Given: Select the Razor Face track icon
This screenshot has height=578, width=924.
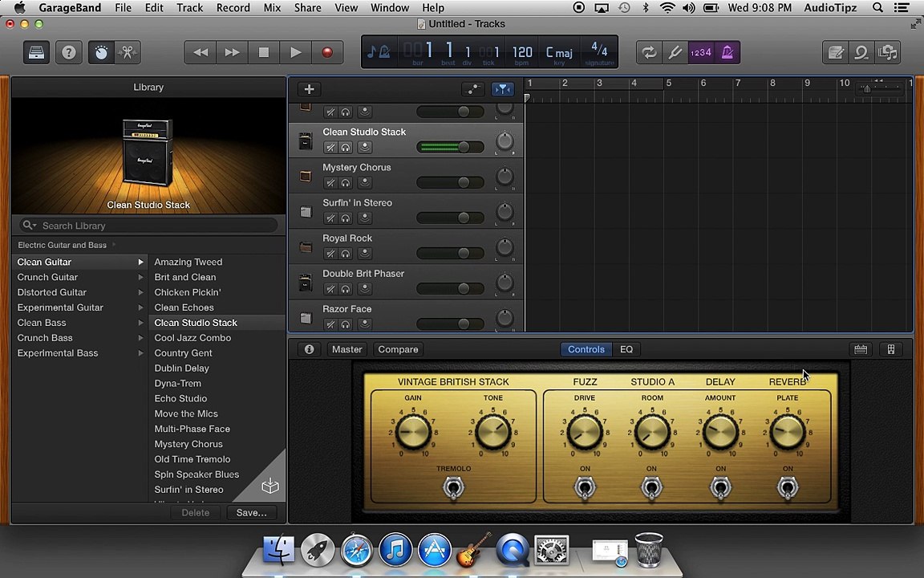Looking at the screenshot, I should (x=306, y=318).
